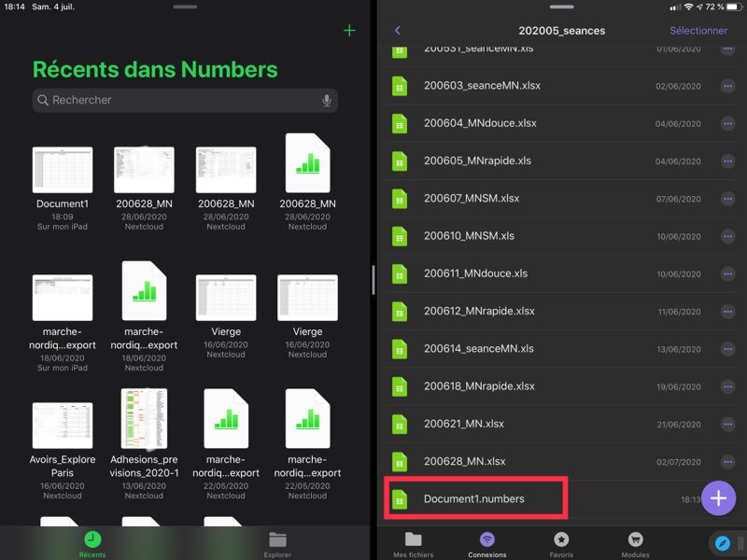Tap the Sélectionner button
The height and width of the screenshot is (560, 747).
(698, 31)
